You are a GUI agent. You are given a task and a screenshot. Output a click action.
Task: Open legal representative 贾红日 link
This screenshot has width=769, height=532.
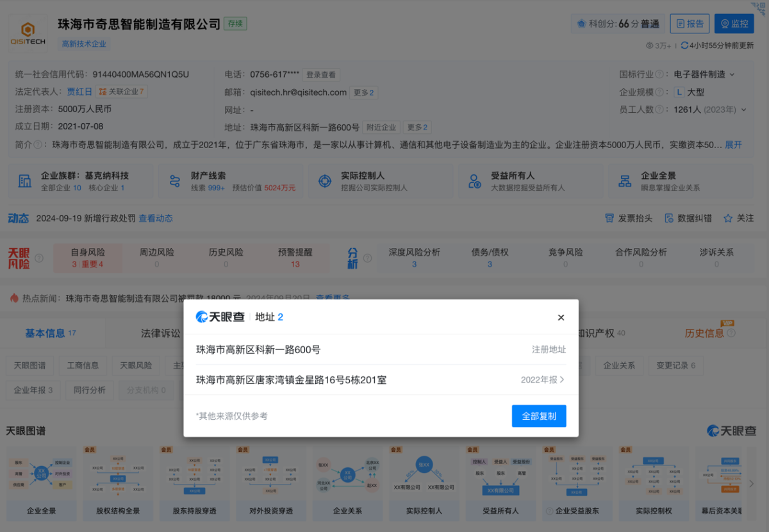click(79, 92)
